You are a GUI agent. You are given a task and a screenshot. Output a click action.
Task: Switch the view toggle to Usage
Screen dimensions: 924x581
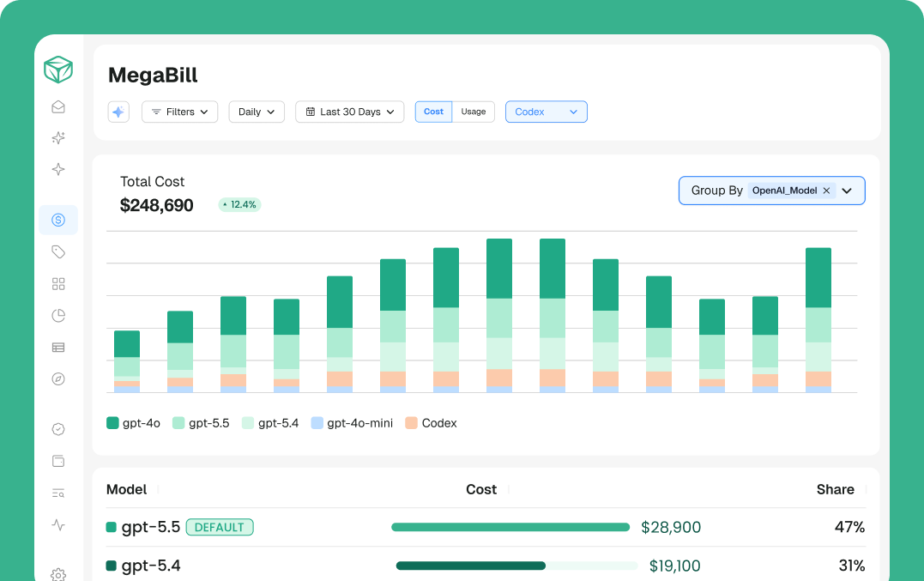point(474,112)
